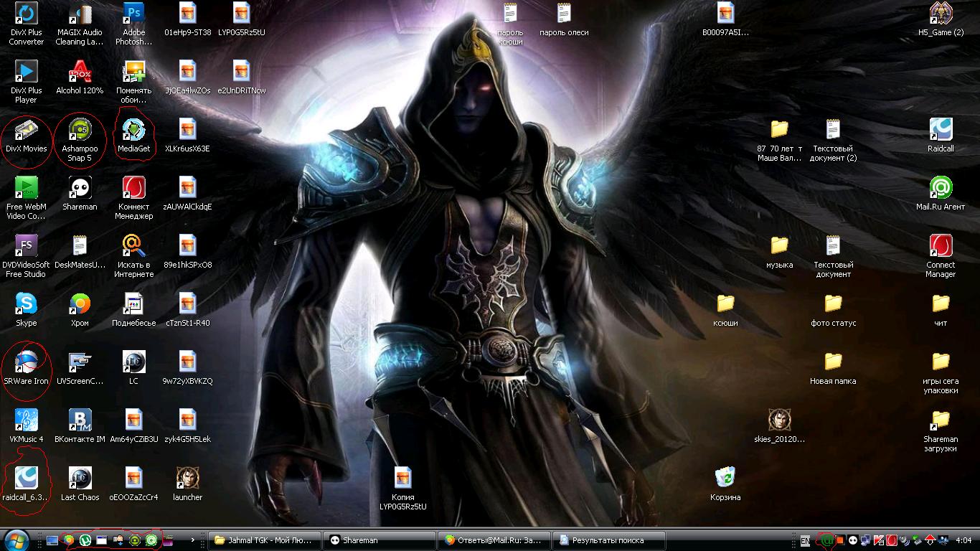The width and height of the screenshot is (980, 551).
Task: Select Поменять обои desktop shortcut
Action: 133,82
